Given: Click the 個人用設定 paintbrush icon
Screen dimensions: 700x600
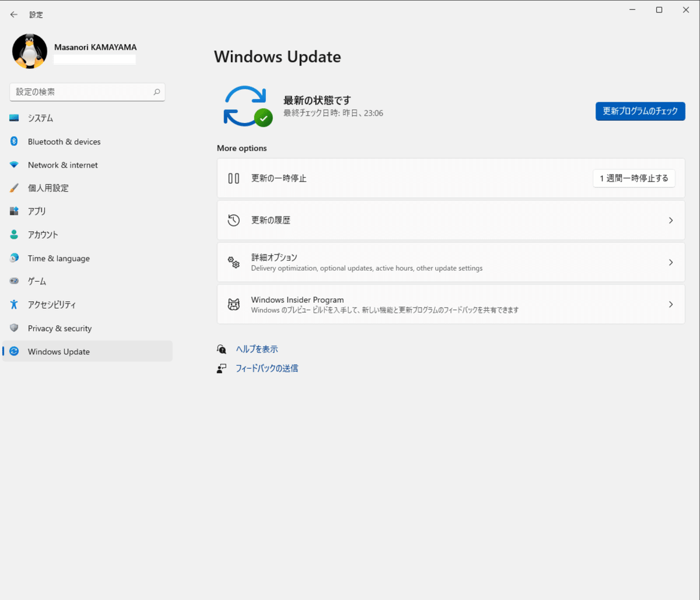Looking at the screenshot, I should tap(15, 188).
